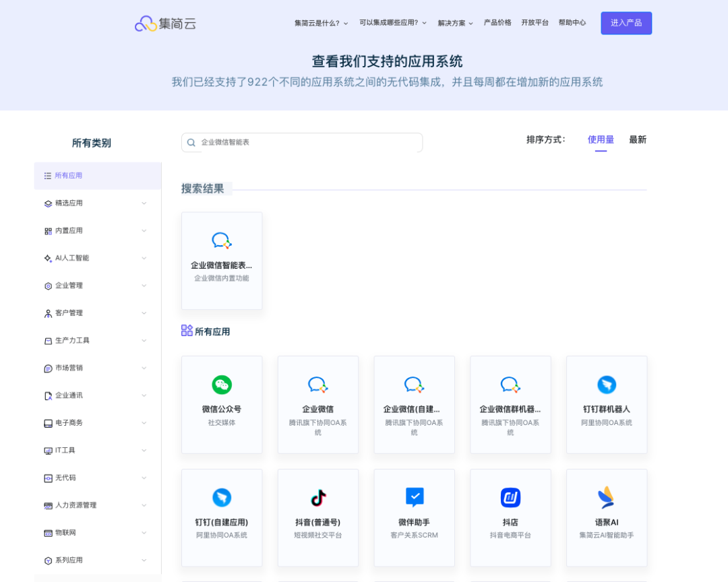Click the 客户关系SCRM subtitle text
728x582 pixels.
pos(414,535)
